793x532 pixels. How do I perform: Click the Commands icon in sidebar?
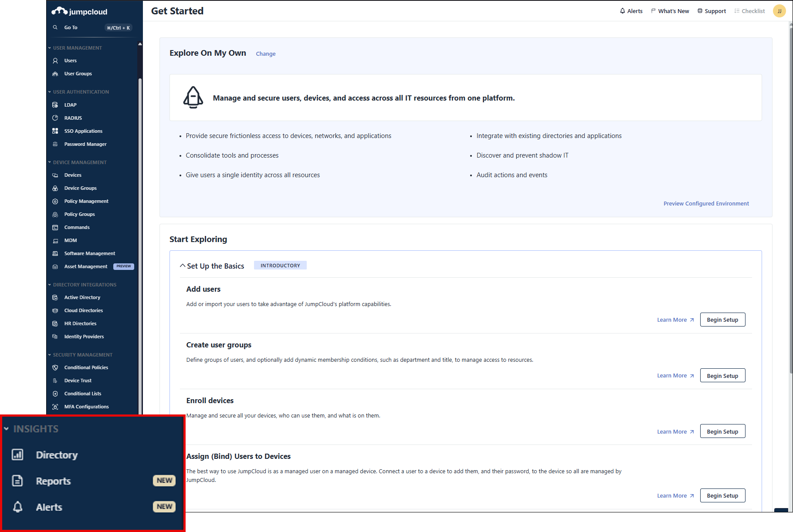(55, 227)
